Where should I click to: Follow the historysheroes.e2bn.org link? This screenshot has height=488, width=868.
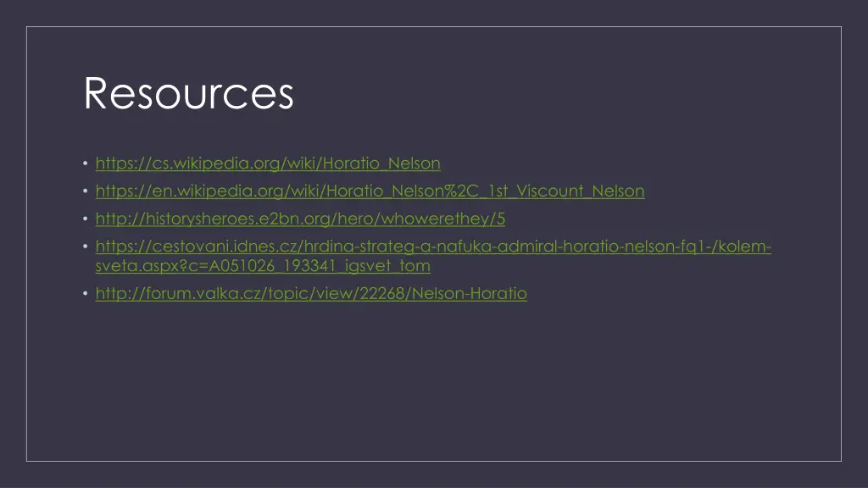click(x=300, y=219)
